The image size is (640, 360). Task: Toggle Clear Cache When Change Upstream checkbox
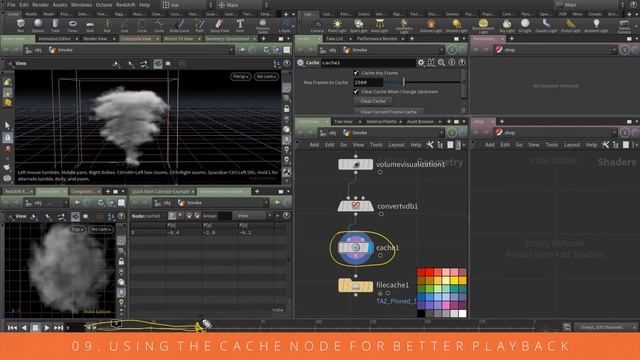pos(356,91)
